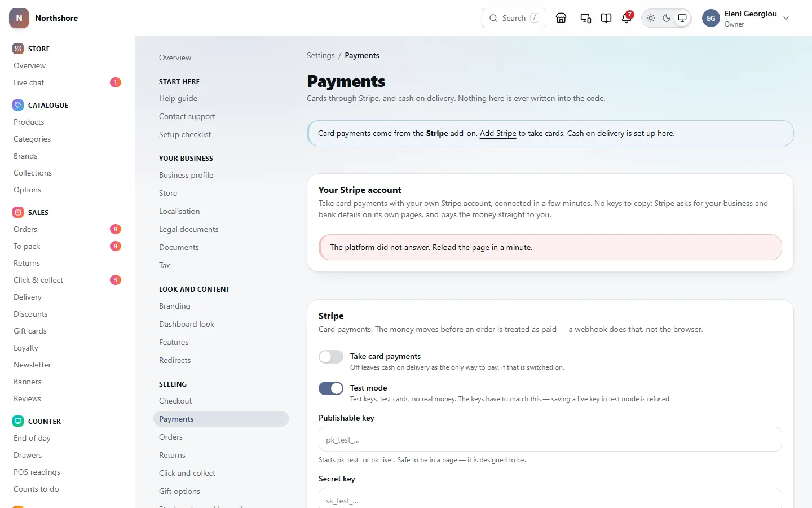Expand the Eleni Georgiou account chevron
The image size is (812, 508).
coord(786,18)
